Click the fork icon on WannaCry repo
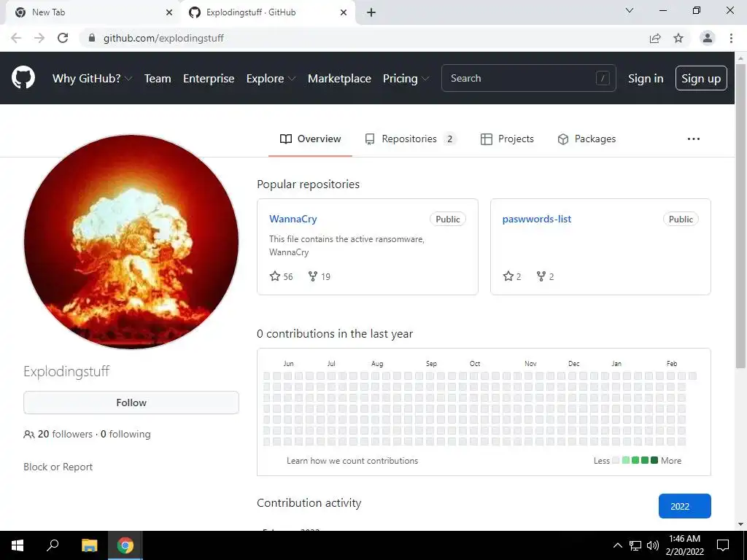 click(312, 276)
